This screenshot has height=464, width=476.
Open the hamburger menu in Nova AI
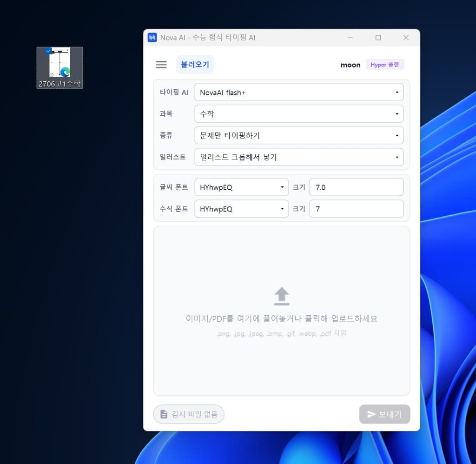(x=161, y=65)
